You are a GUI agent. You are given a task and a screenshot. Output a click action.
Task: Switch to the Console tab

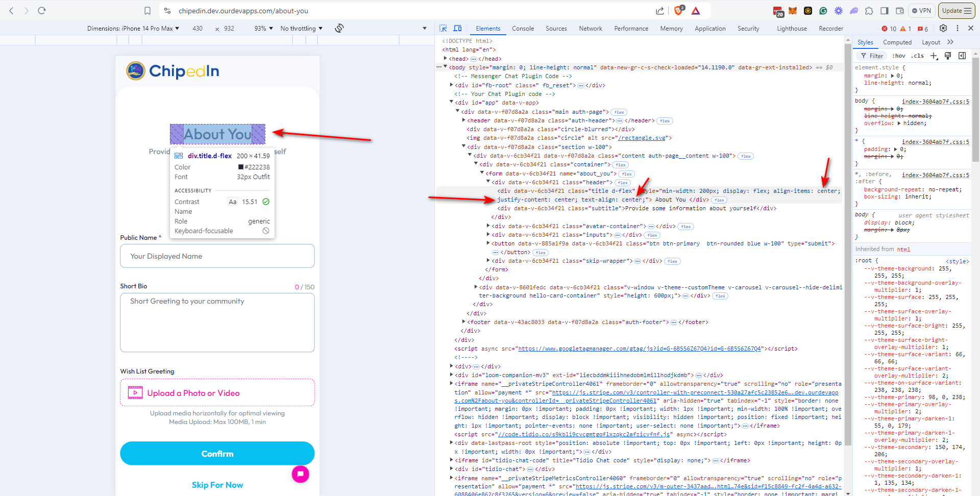point(523,29)
